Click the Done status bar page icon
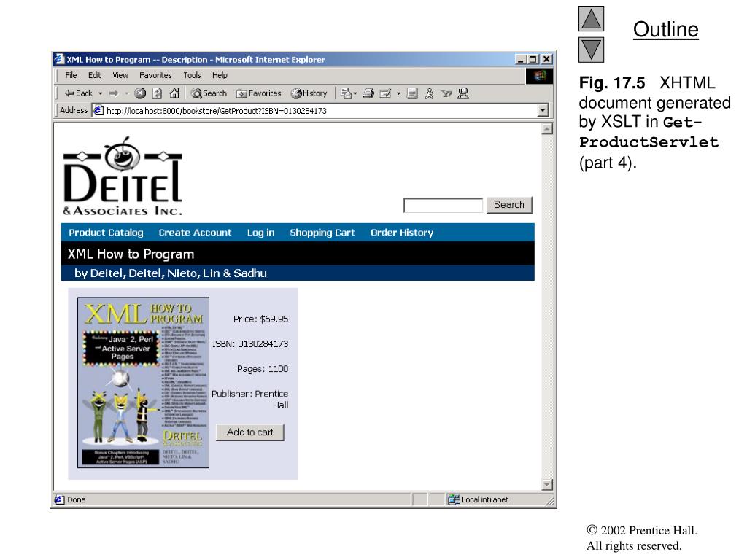This screenshot has height=560, width=747. coord(59,499)
